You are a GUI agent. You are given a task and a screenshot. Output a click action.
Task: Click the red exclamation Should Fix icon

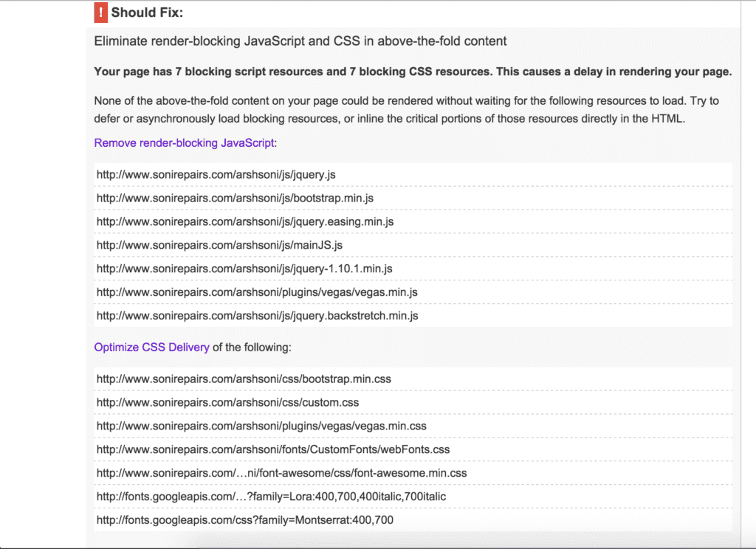pyautogui.click(x=101, y=13)
